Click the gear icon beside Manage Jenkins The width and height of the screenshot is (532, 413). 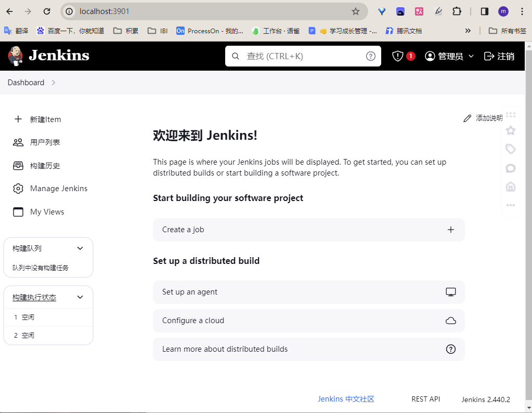tap(18, 189)
